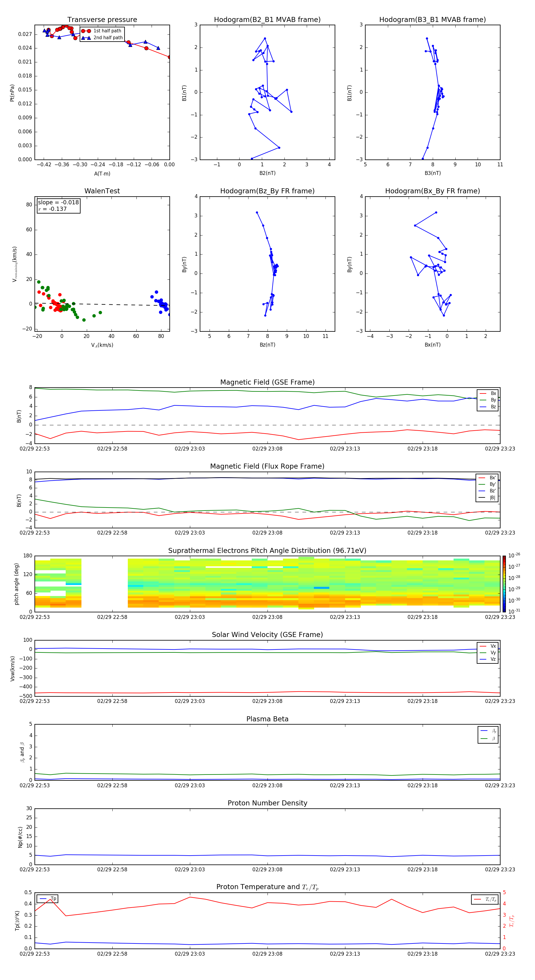Click the A(T·m) x-axis label

click(102, 174)
